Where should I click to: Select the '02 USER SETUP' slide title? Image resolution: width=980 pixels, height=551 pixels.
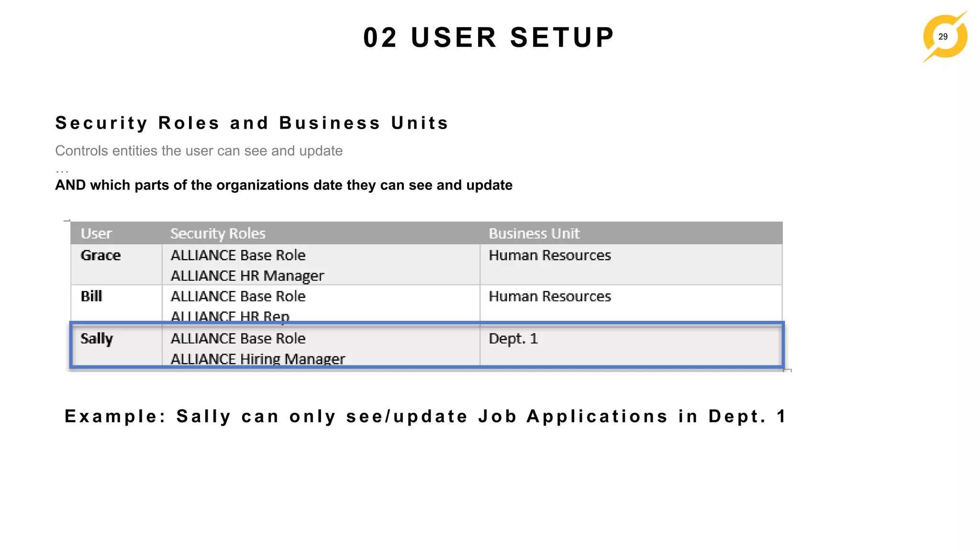click(489, 37)
